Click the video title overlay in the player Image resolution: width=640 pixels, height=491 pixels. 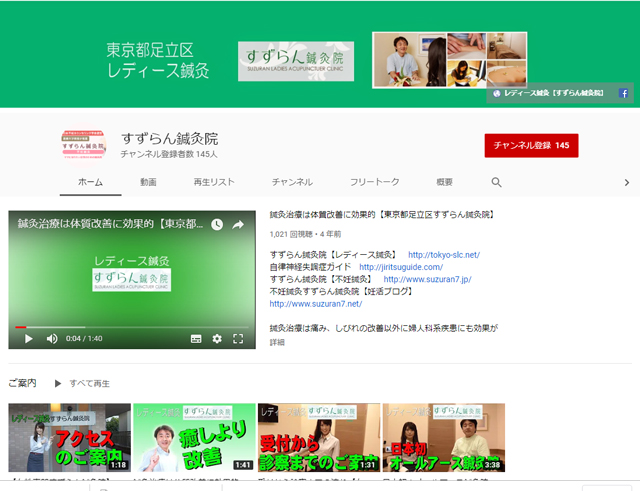tap(110, 224)
